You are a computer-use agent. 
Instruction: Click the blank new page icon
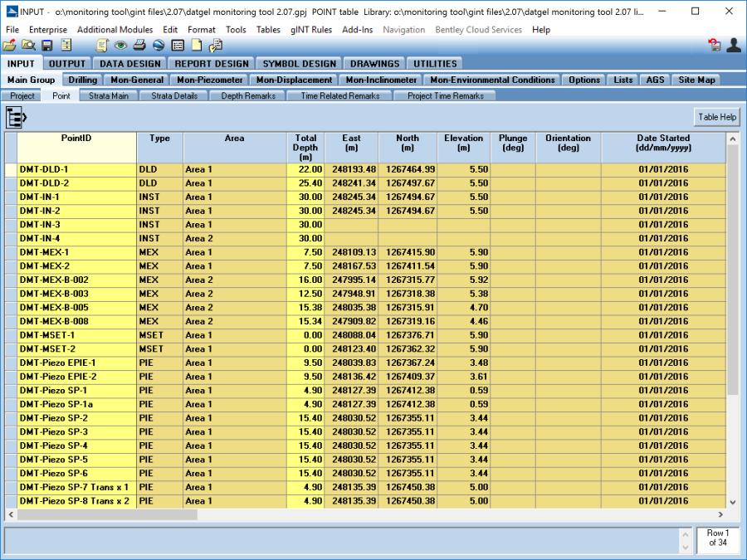click(197, 46)
